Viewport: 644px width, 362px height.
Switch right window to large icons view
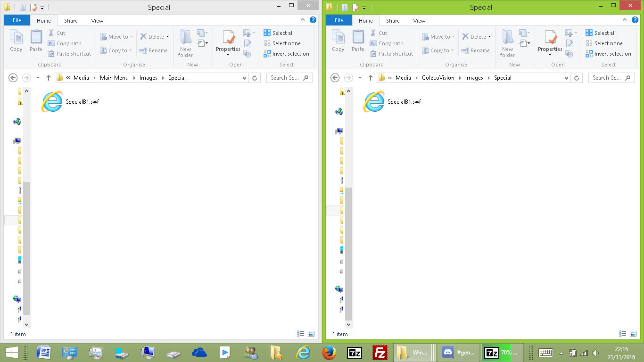pos(633,334)
